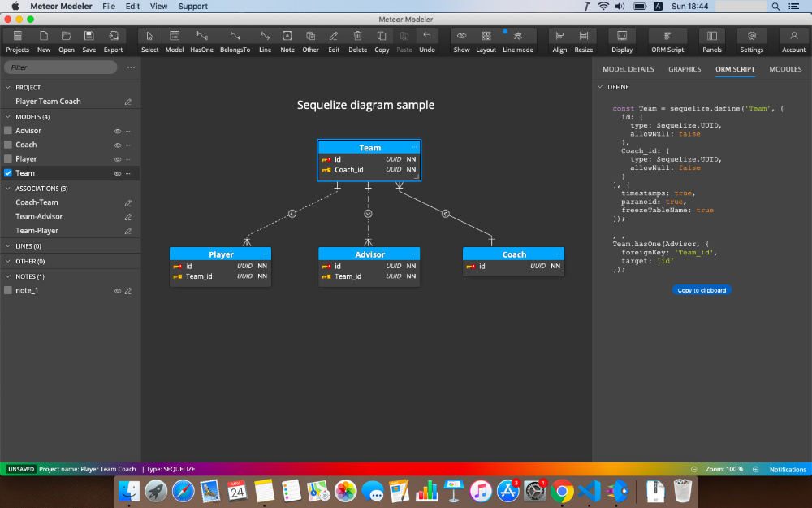Open the Support menu
Screen dimensions: 812x508
coord(192,7)
